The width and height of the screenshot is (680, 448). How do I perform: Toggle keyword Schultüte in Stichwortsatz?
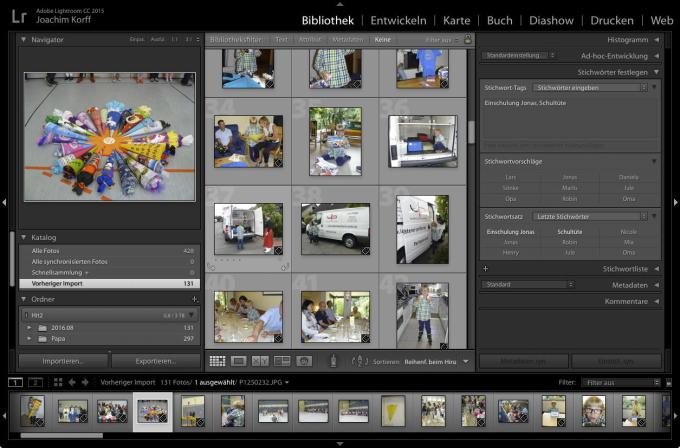[x=569, y=232]
